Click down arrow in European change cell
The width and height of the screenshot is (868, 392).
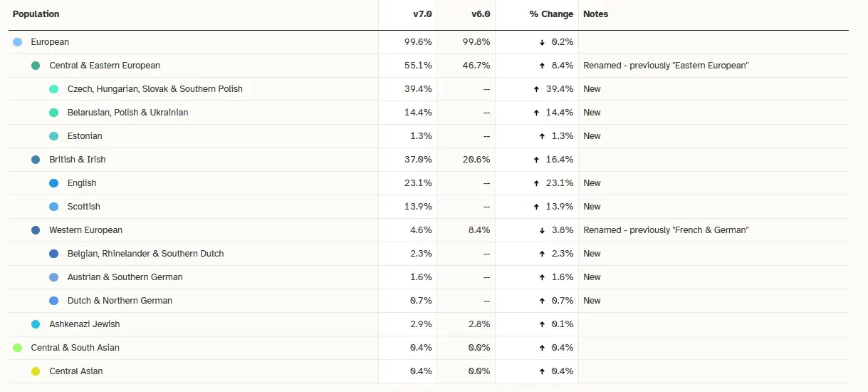(542, 42)
